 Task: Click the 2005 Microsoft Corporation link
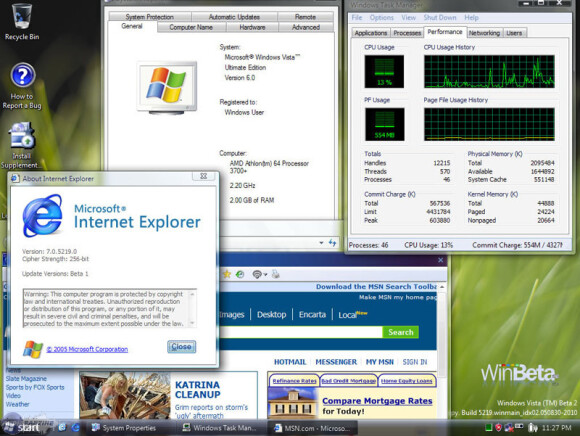coord(87,349)
